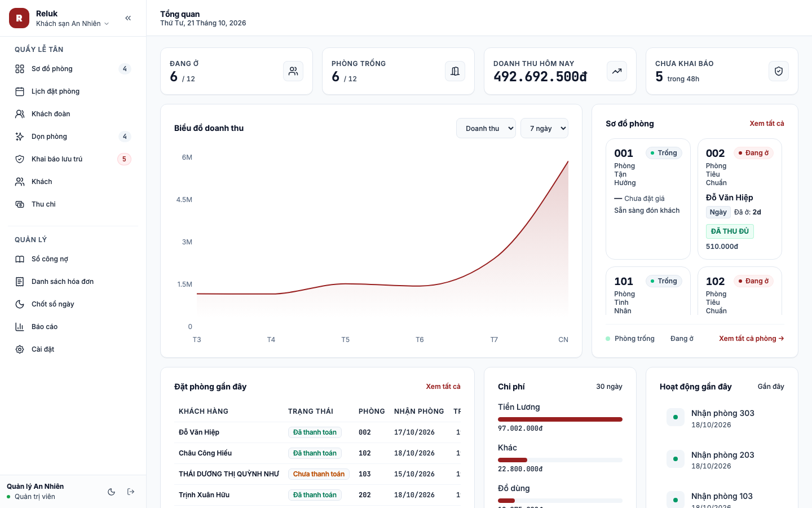Click the green status icon beside Nhận phòng 203
Screen dimensions: 812x508
676,459
